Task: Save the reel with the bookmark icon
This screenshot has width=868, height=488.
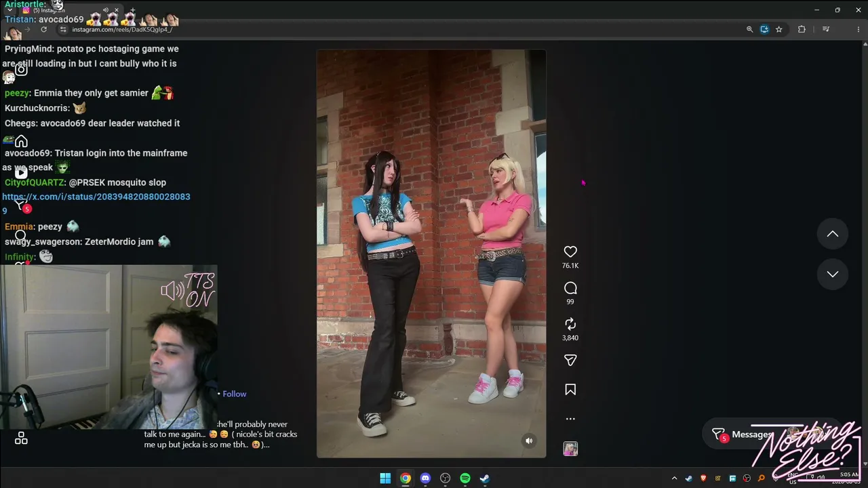Action: [x=570, y=390]
